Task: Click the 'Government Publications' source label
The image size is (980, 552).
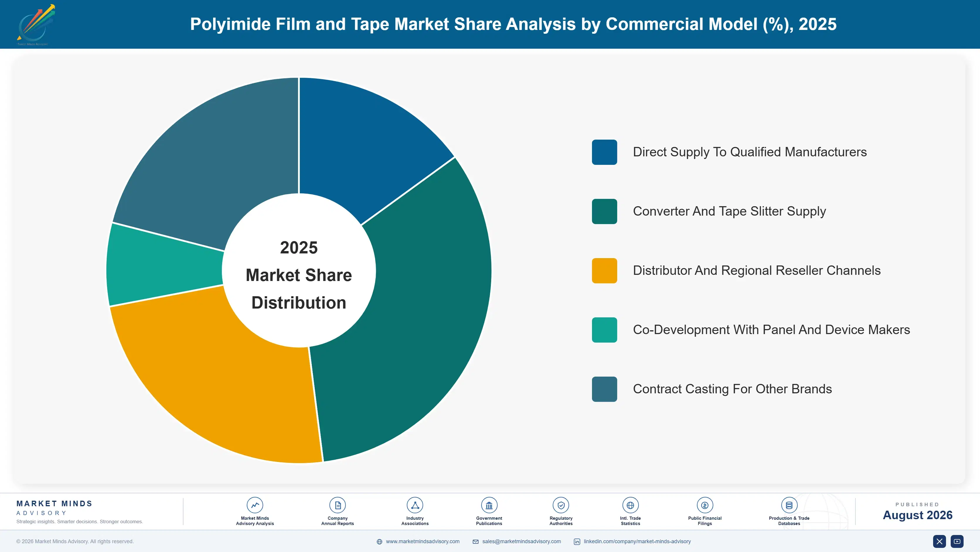Action: (x=489, y=521)
